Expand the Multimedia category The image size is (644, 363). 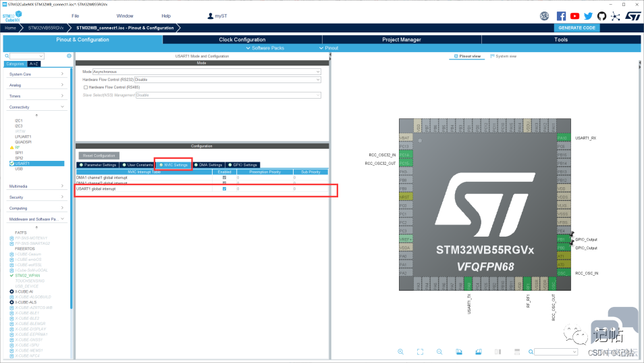36,186
